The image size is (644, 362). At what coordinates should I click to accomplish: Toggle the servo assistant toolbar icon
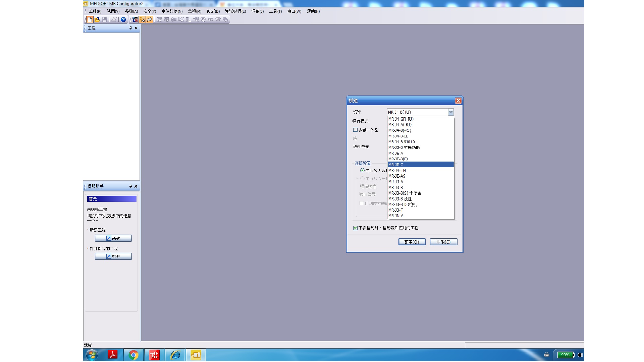(150, 19)
